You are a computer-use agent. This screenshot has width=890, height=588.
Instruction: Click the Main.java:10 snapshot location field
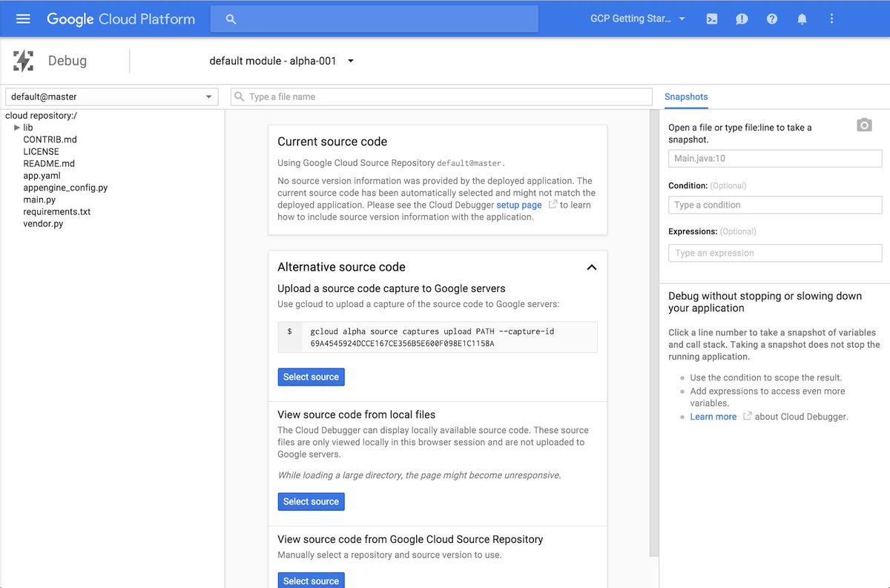[x=775, y=158]
